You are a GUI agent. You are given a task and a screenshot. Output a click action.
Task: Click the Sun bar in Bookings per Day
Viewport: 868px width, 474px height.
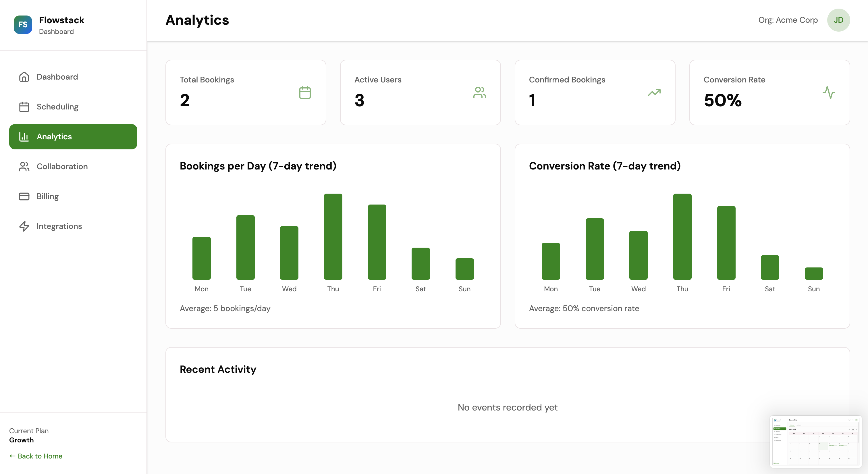(464, 269)
